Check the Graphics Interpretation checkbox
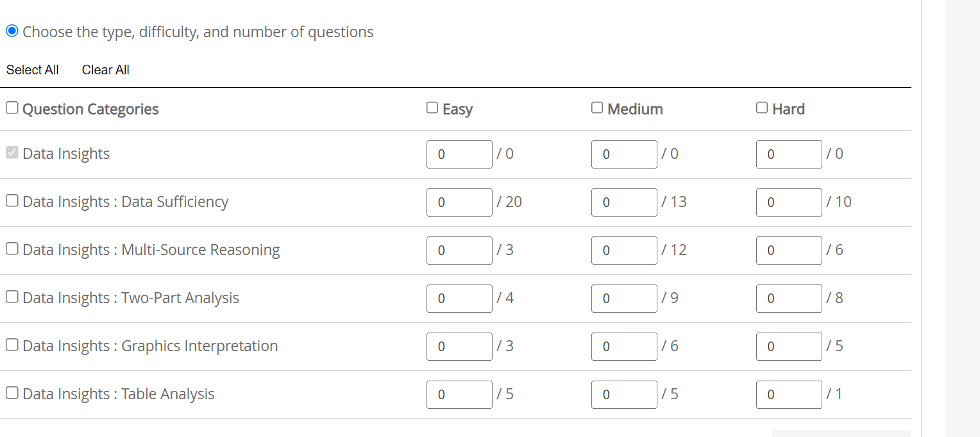Viewport: 980px width, 437px height. (12, 344)
